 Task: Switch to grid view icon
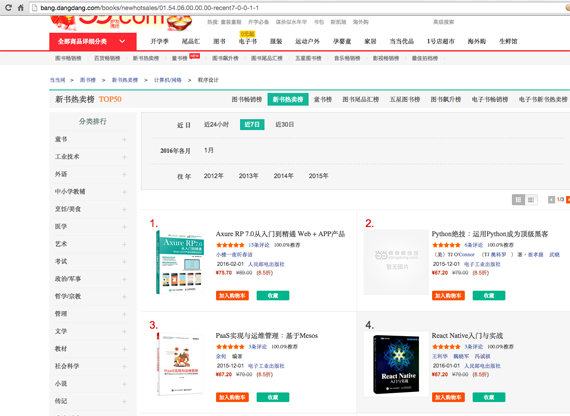(518, 199)
